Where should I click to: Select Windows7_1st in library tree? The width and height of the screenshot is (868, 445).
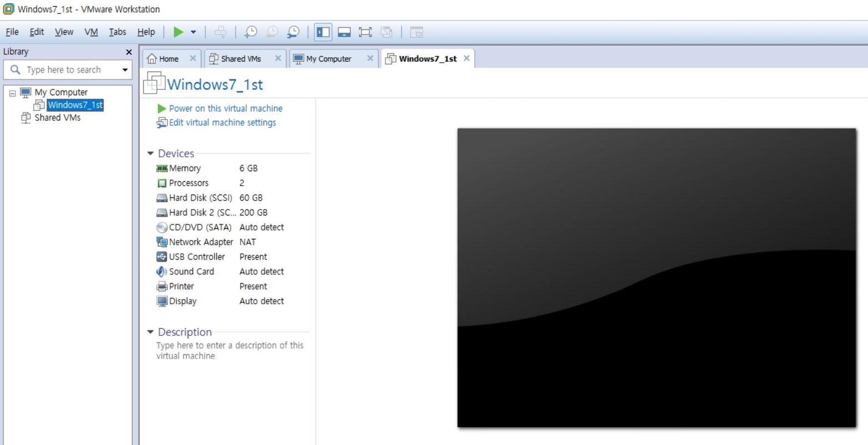click(75, 105)
